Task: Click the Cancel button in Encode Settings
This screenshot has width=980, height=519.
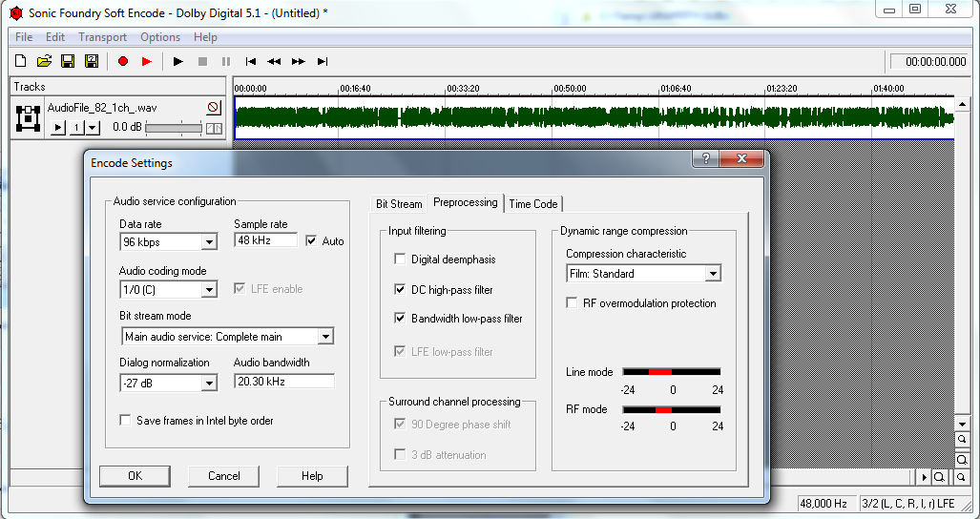Action: [223, 476]
